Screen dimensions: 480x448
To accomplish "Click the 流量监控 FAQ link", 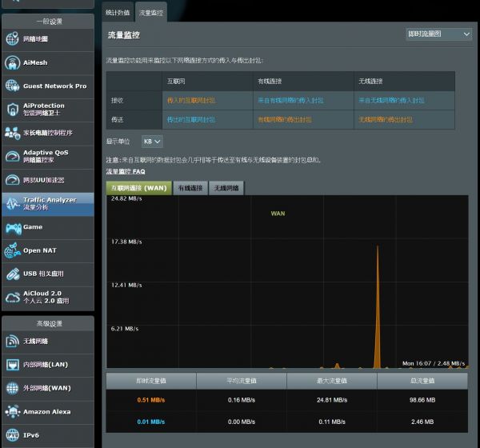I will click(126, 171).
